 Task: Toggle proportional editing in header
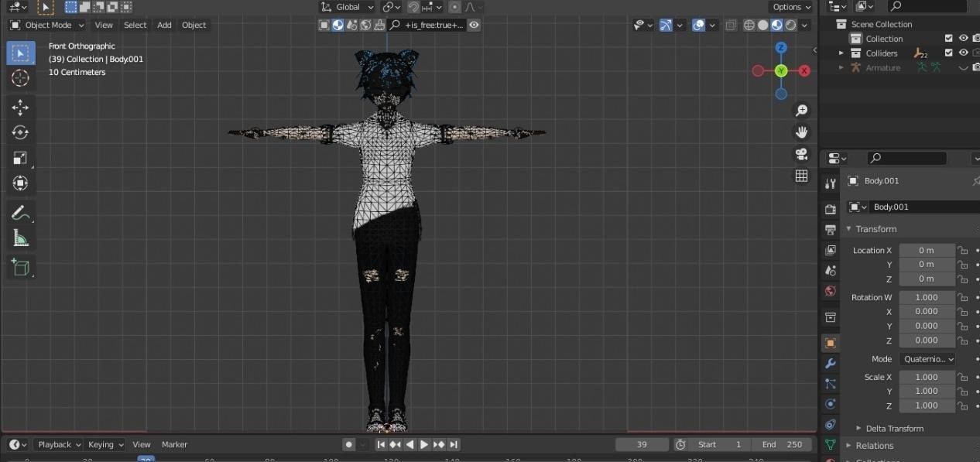pos(454,7)
